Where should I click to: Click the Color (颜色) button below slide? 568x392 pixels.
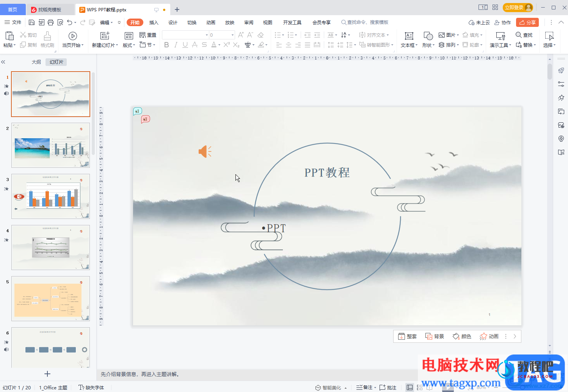tap(462, 336)
